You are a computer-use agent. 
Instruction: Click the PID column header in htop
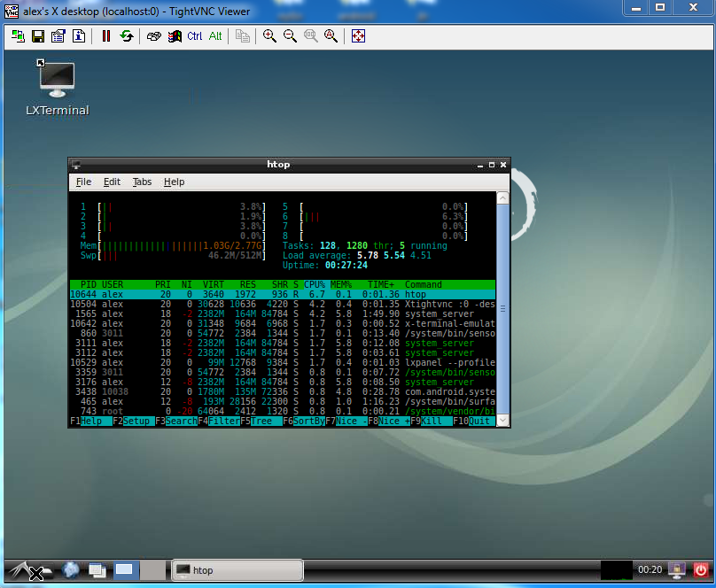tap(88, 284)
